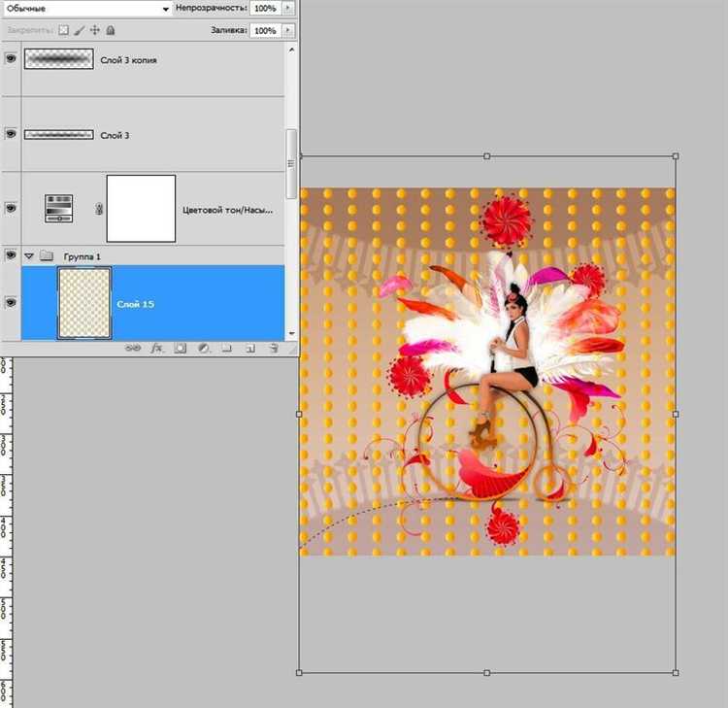Screen dimensions: 728x708
Task: Select the Слой 3 thumbnail
Action: pyautogui.click(x=59, y=135)
